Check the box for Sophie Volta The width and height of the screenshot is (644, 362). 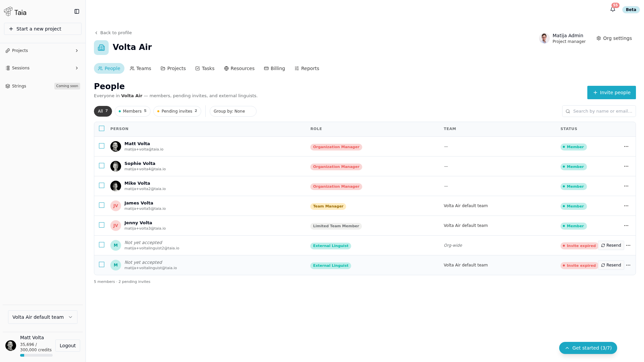(x=102, y=166)
